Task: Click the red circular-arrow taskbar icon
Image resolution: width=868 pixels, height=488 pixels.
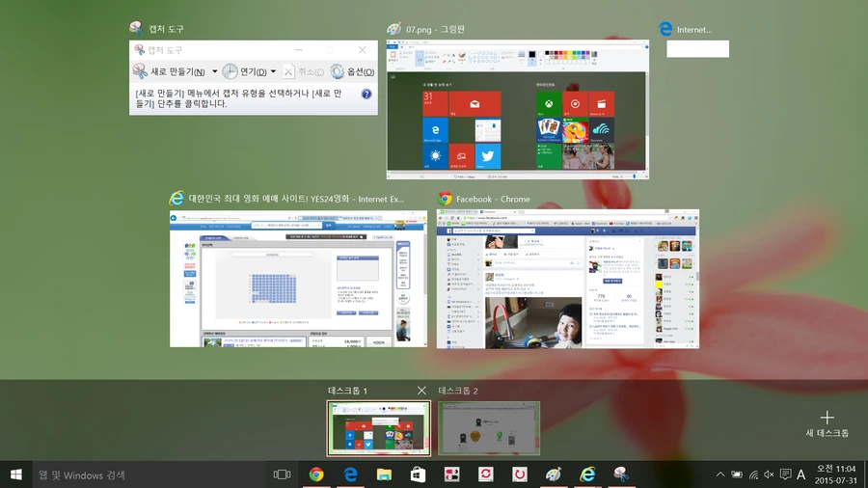Action: (519, 474)
